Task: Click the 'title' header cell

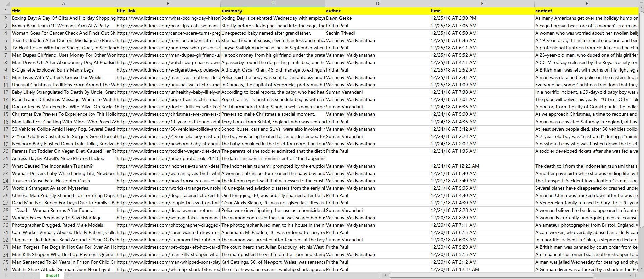Action: click(63, 11)
